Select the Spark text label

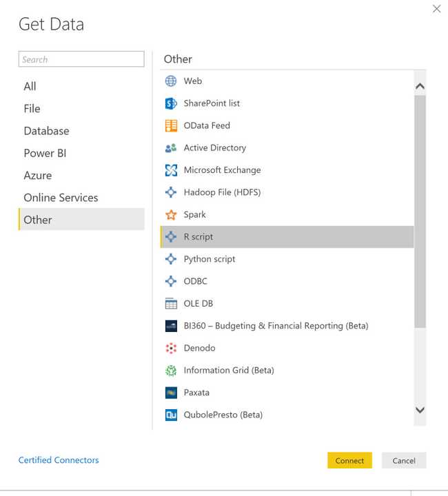[x=194, y=215]
